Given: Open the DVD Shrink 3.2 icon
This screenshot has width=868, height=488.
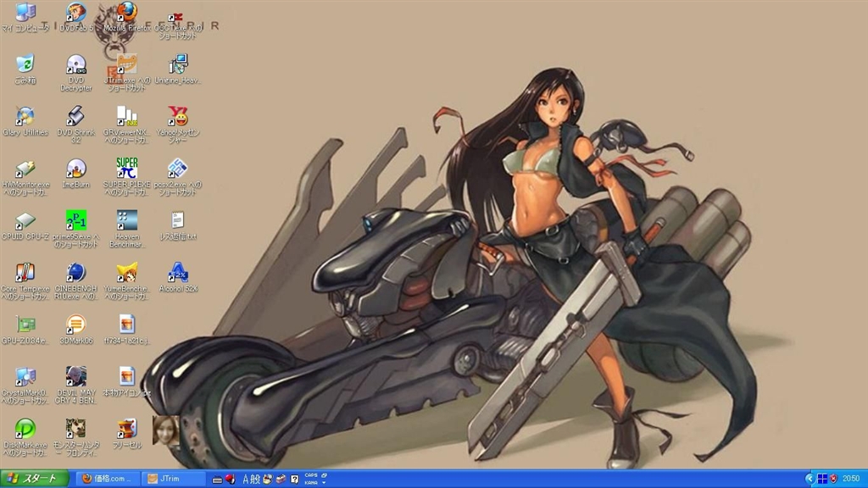Looking at the screenshot, I should coord(75,125).
